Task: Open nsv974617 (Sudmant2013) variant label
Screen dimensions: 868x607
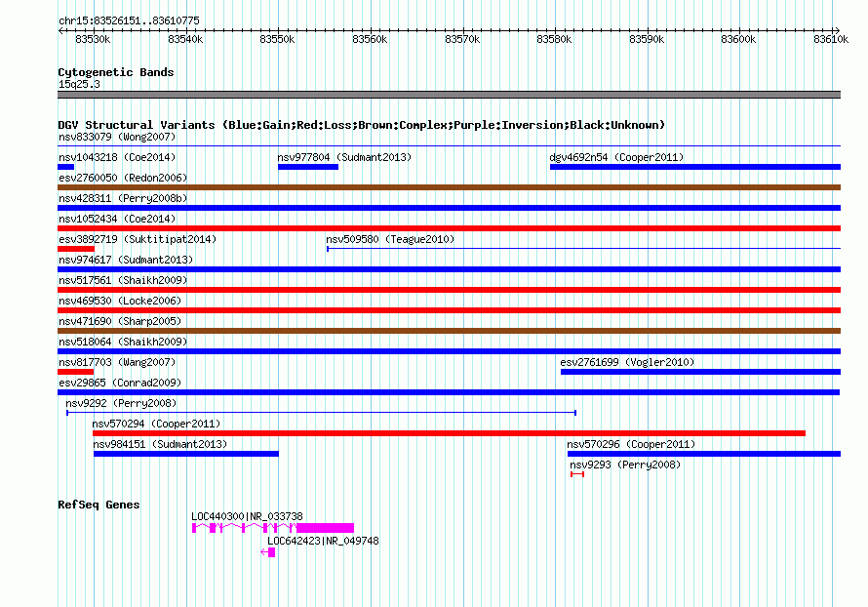Action: pyautogui.click(x=126, y=260)
